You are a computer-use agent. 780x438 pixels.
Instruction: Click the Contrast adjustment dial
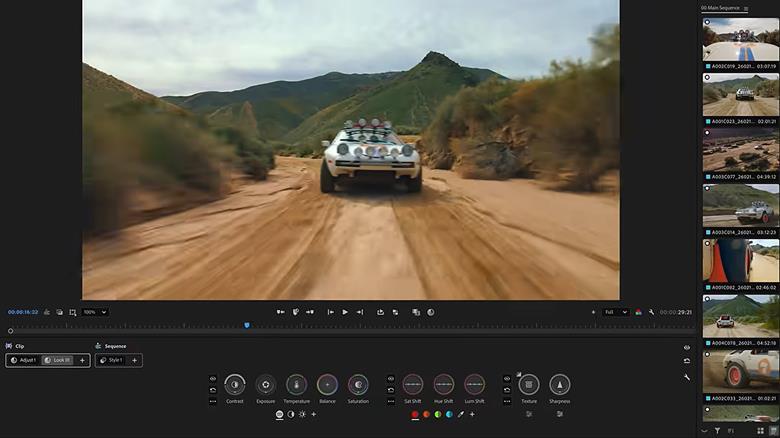point(235,384)
